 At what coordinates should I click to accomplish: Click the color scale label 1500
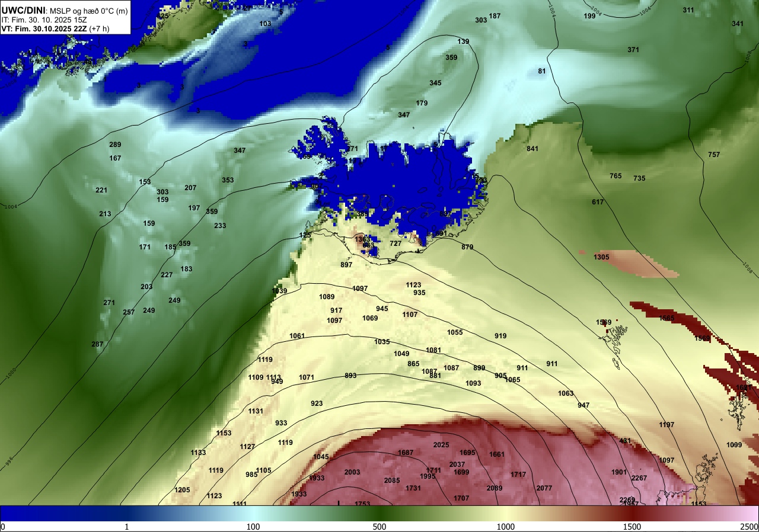(x=632, y=527)
